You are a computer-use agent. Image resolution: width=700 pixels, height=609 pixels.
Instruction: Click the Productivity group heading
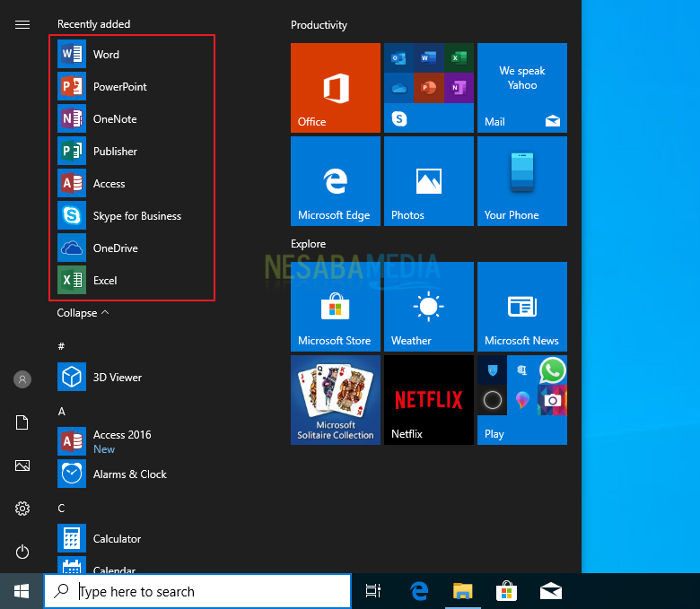tap(319, 25)
